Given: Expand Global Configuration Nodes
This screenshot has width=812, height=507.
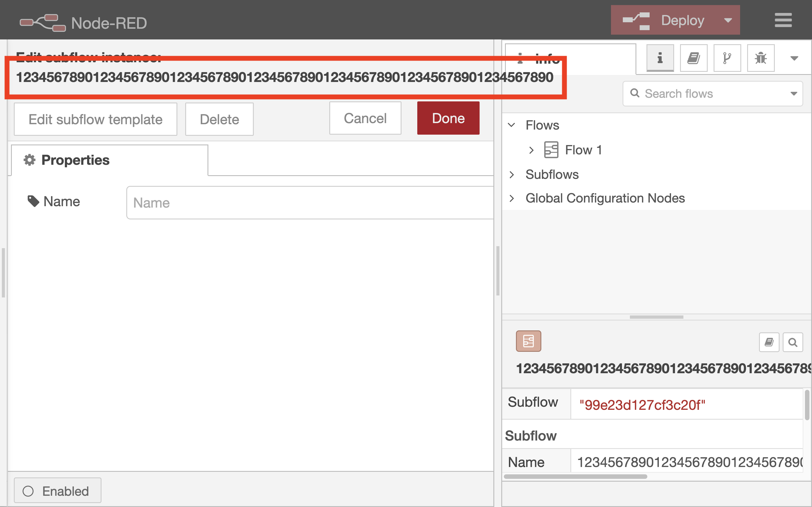Looking at the screenshot, I should pos(512,198).
